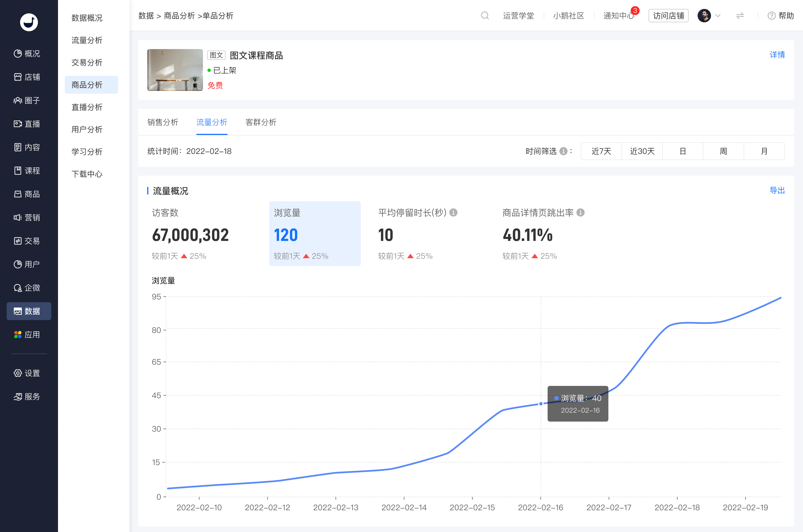
Task: Click 导出 export link
Action: point(777,190)
